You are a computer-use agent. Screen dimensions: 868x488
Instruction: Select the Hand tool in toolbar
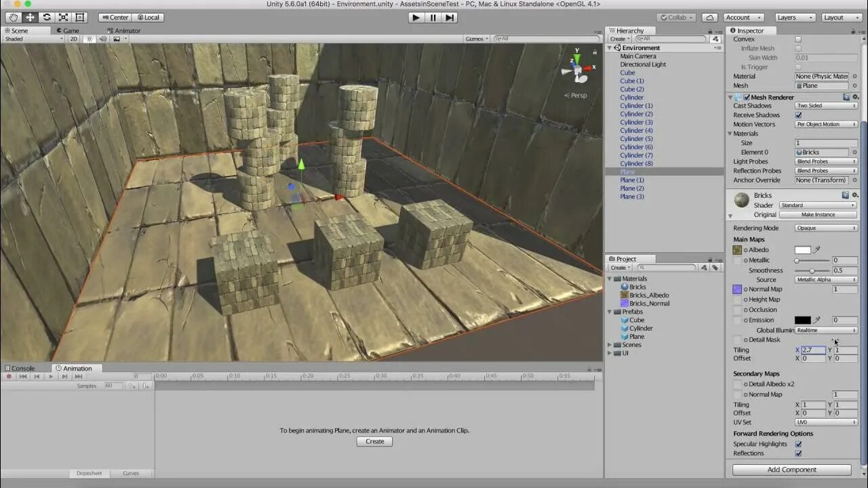click(14, 18)
